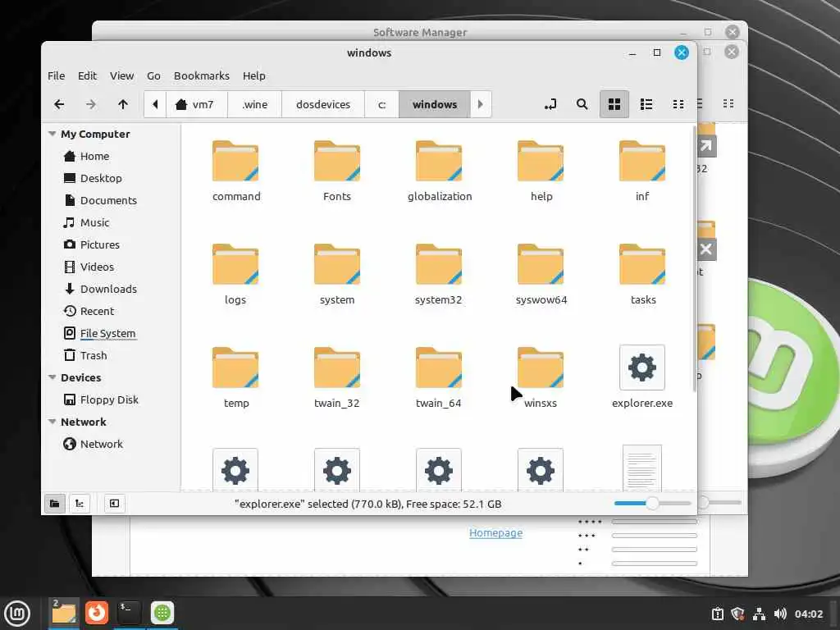The width and height of the screenshot is (840, 630).
Task: Open the Bookmarks menu
Action: tap(202, 75)
